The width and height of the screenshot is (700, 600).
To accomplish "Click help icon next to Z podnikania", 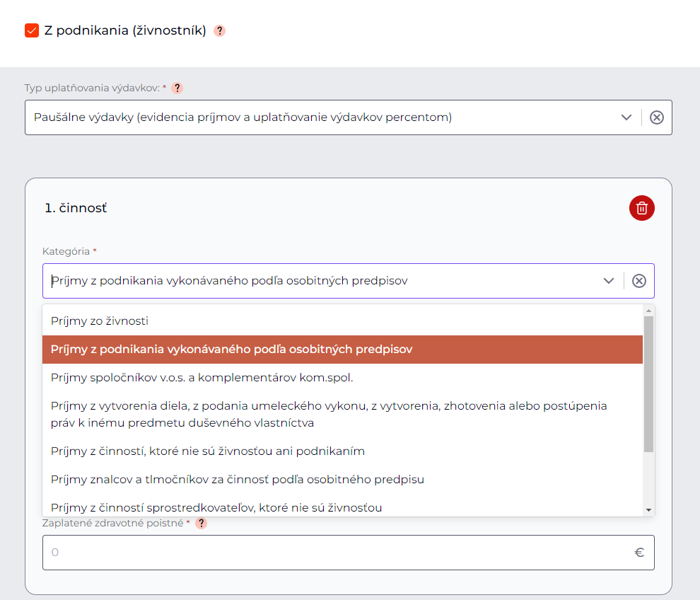I will pos(219,31).
